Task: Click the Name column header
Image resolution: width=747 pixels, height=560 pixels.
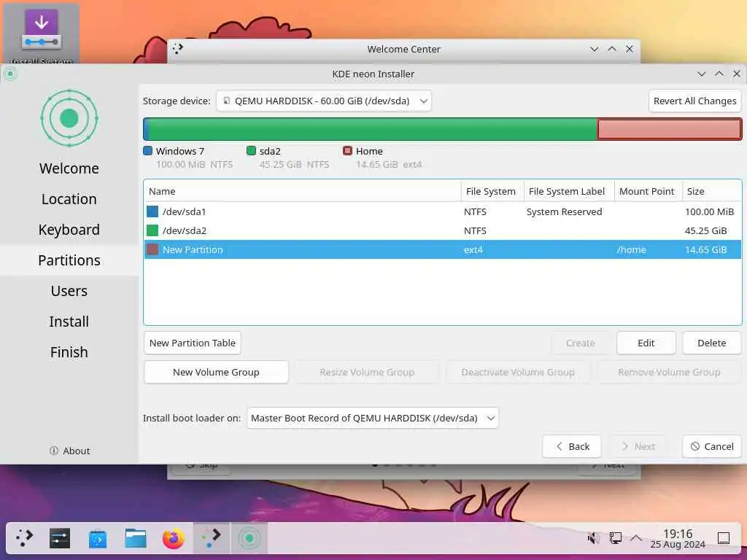Action: [303, 191]
